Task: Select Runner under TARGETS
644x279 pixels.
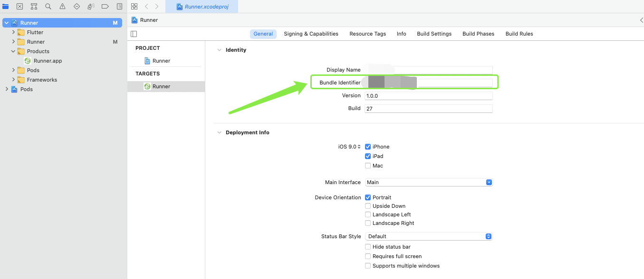Action: tap(161, 86)
